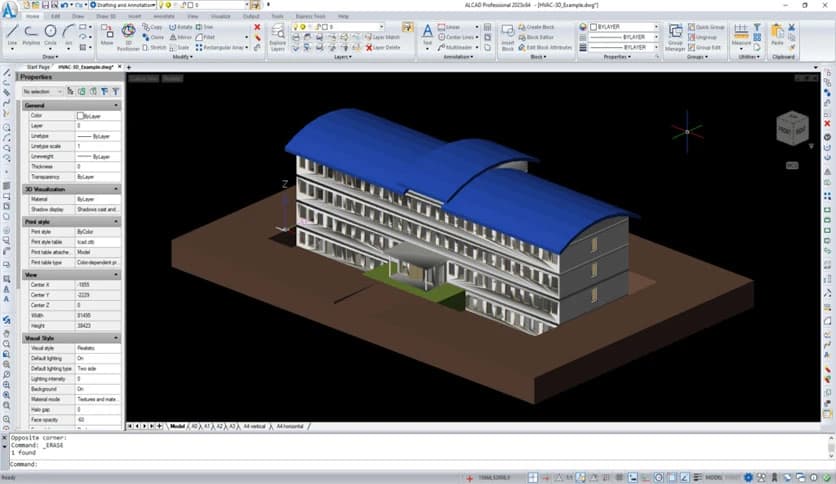Screen dimensions: 836x484
Task: Collapse the General properties section
Action: tap(117, 105)
